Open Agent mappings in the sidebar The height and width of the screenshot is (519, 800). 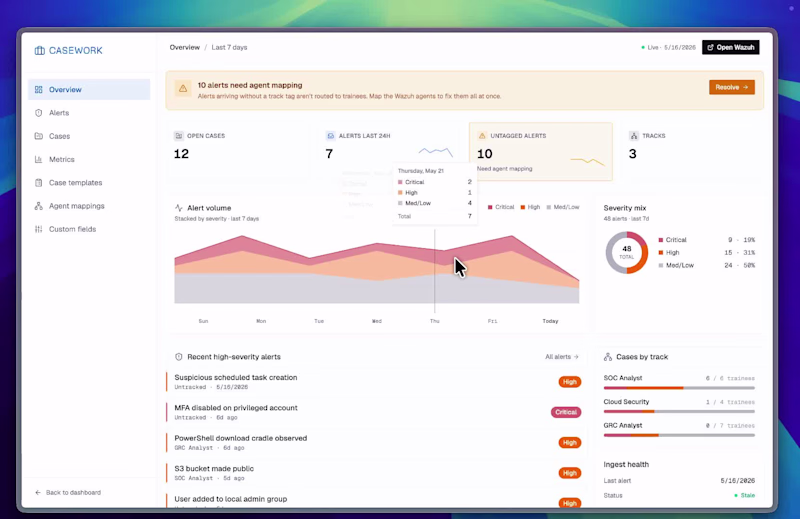(x=89, y=206)
